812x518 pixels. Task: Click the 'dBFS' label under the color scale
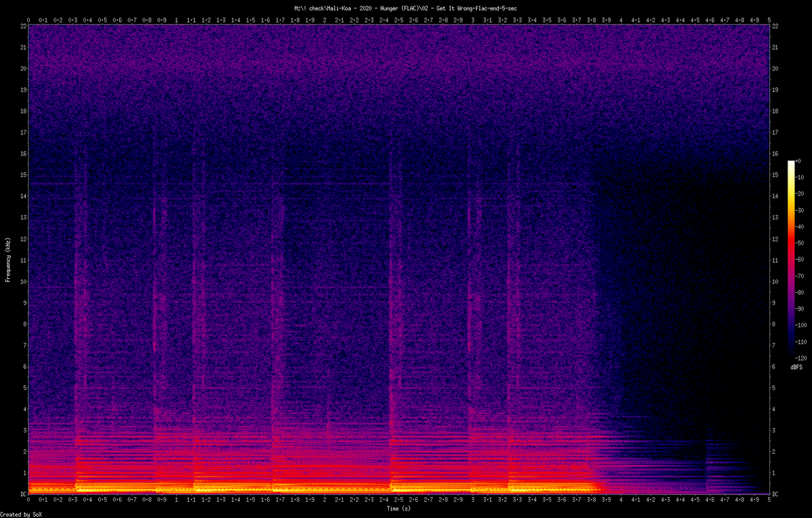[x=796, y=367]
